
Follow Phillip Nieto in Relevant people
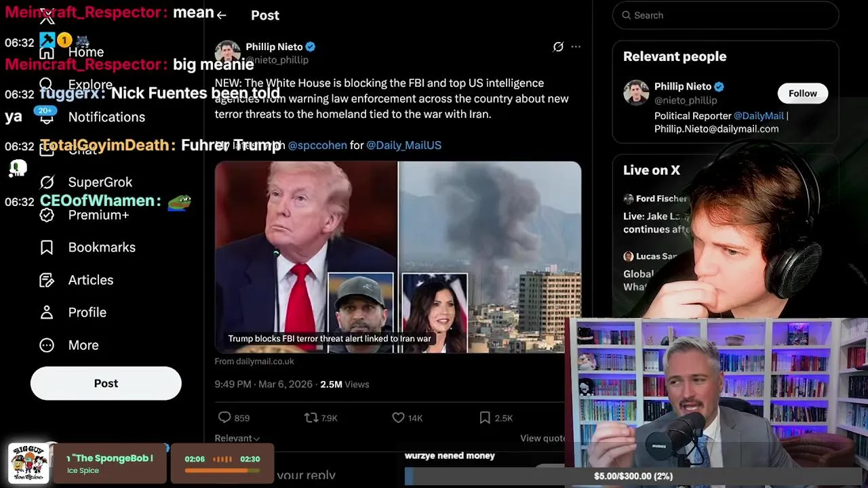click(803, 94)
